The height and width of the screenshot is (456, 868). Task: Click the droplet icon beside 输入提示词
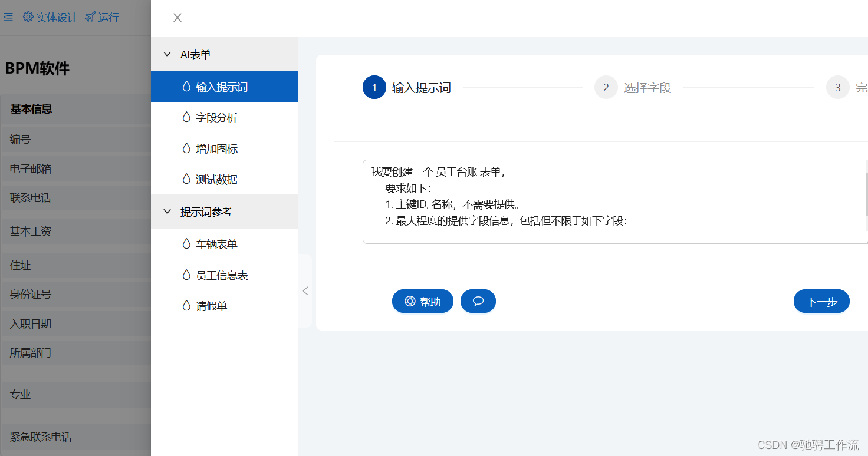(186, 86)
